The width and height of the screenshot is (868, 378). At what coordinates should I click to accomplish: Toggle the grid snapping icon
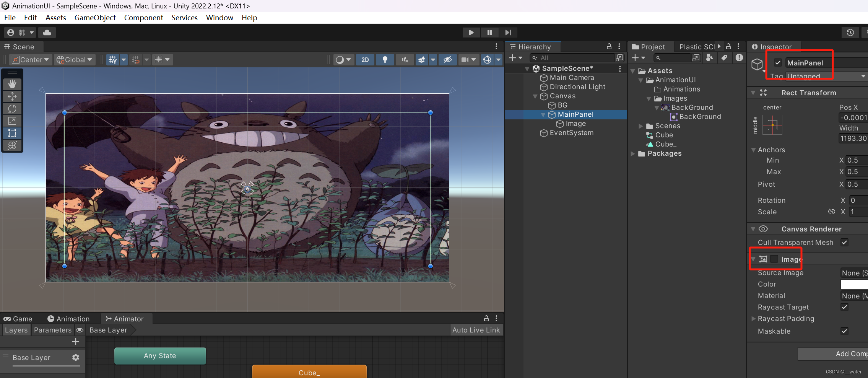point(113,60)
